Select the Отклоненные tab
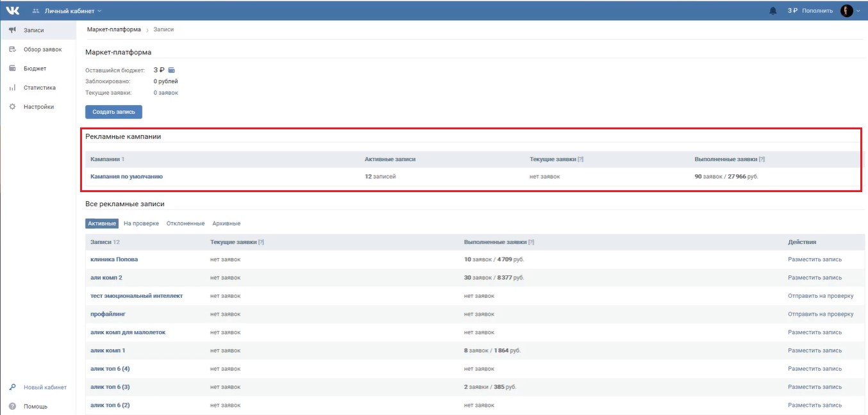This screenshot has width=868, height=415. click(x=185, y=224)
